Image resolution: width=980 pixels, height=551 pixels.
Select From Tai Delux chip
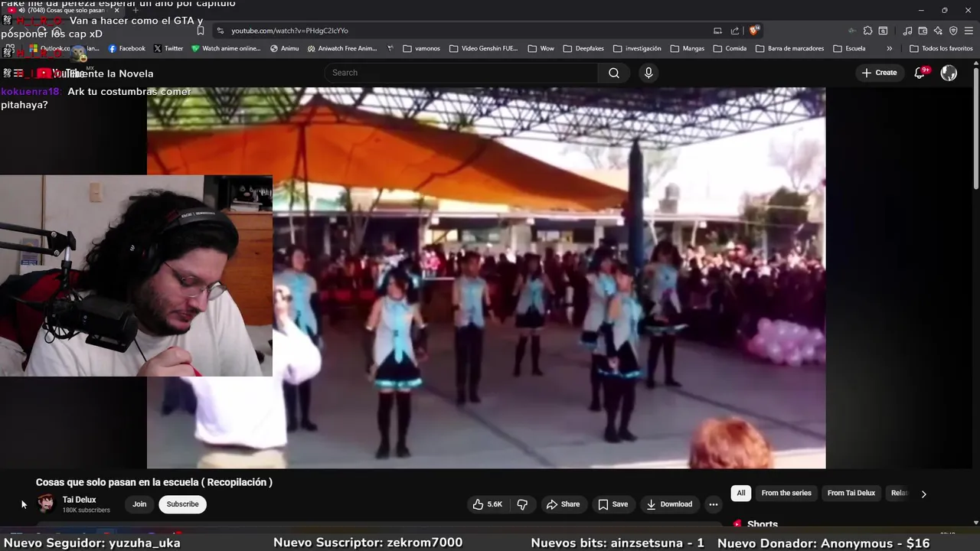[851, 494]
